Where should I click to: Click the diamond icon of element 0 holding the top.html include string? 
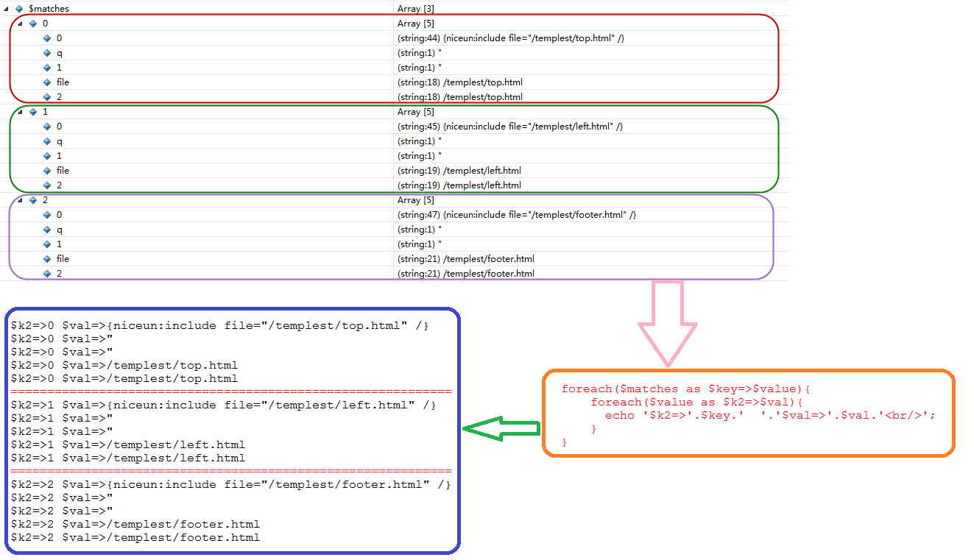coord(47,38)
